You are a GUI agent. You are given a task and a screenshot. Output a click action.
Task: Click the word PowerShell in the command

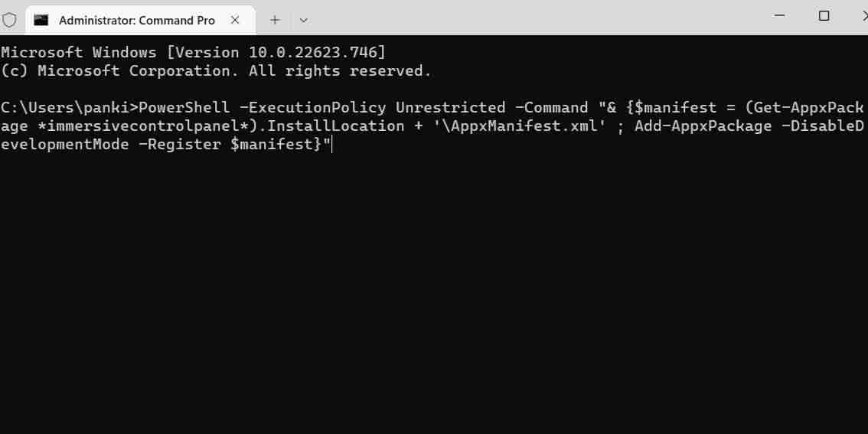tap(184, 107)
